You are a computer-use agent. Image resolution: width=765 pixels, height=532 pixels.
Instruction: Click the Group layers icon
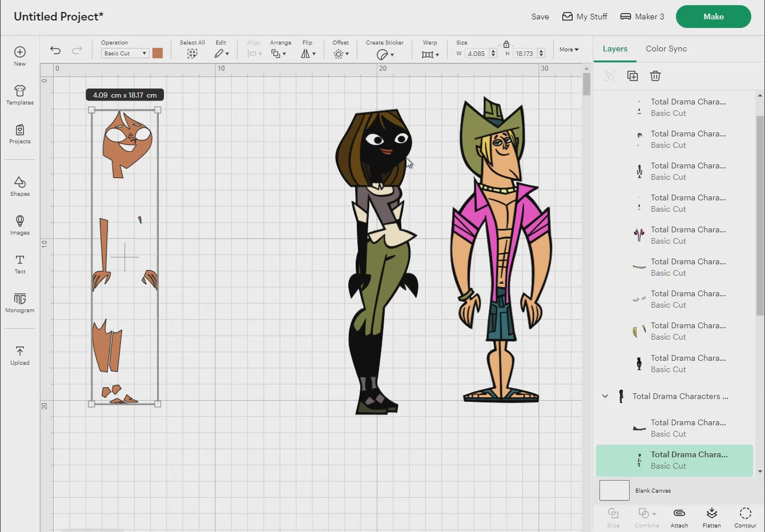coord(610,76)
